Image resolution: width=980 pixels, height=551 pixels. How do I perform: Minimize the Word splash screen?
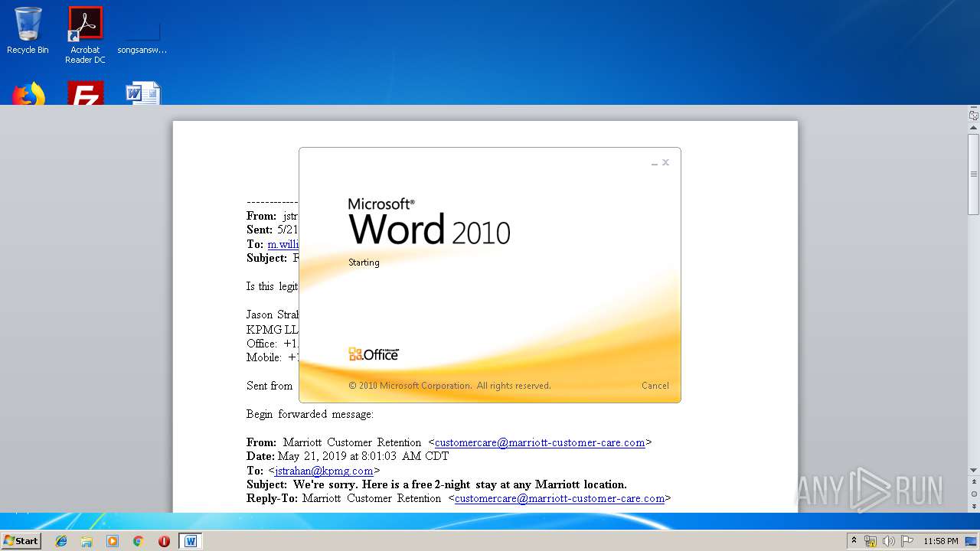coord(654,164)
